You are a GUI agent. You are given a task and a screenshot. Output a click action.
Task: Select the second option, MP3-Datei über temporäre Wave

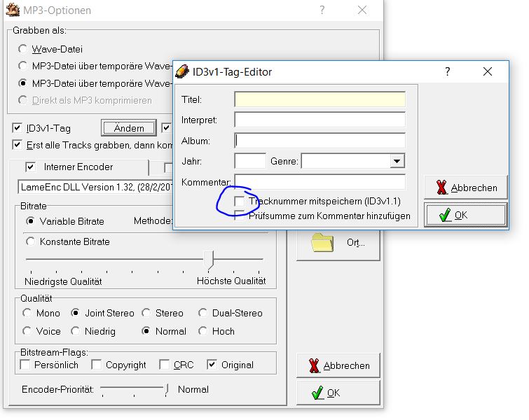pos(22,65)
